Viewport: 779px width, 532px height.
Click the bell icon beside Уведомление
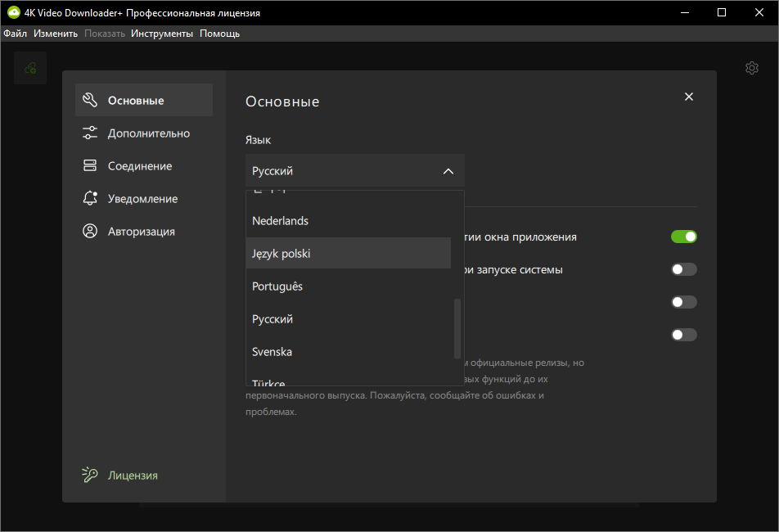coord(90,198)
